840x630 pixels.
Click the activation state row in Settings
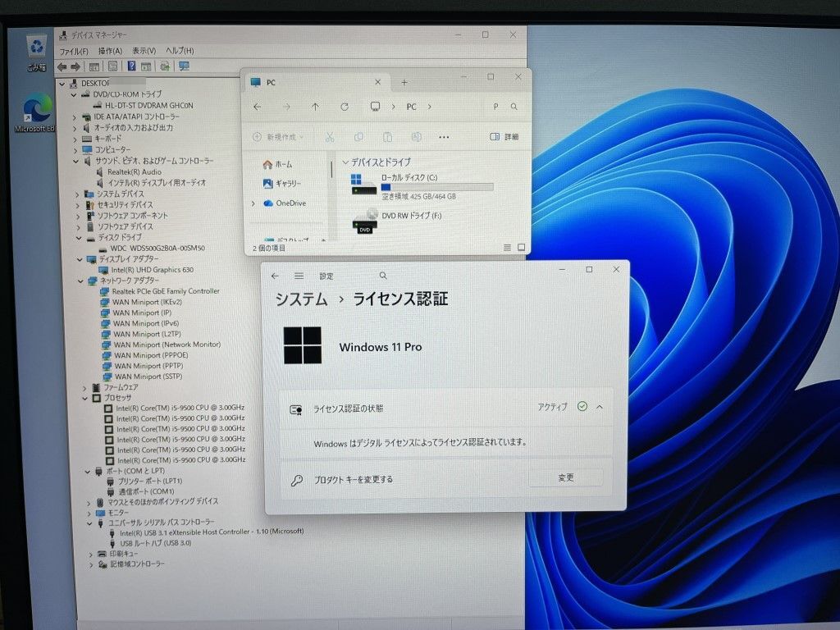click(447, 409)
